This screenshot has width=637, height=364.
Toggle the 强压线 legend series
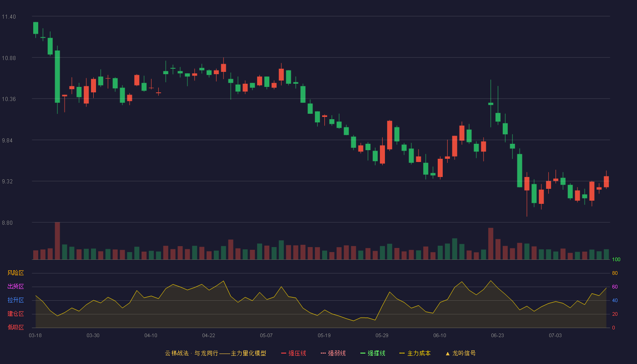pos(293,353)
